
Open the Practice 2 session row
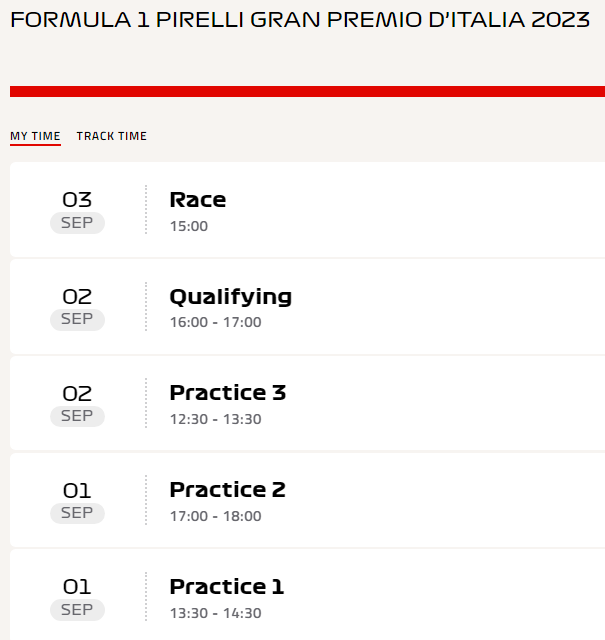click(x=307, y=500)
